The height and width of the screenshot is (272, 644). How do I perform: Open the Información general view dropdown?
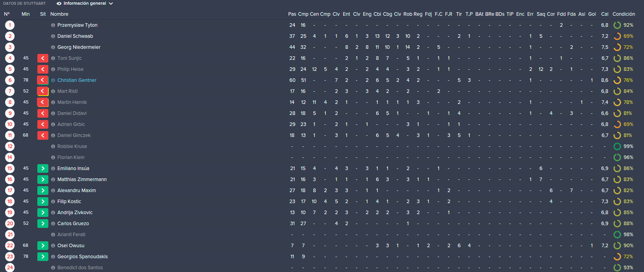coord(85,4)
